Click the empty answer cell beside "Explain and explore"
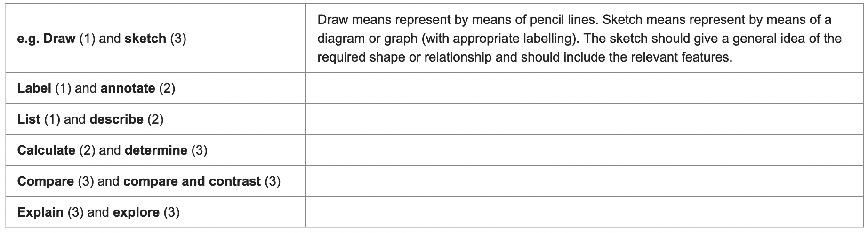This screenshot has width=868, height=233. 586,212
